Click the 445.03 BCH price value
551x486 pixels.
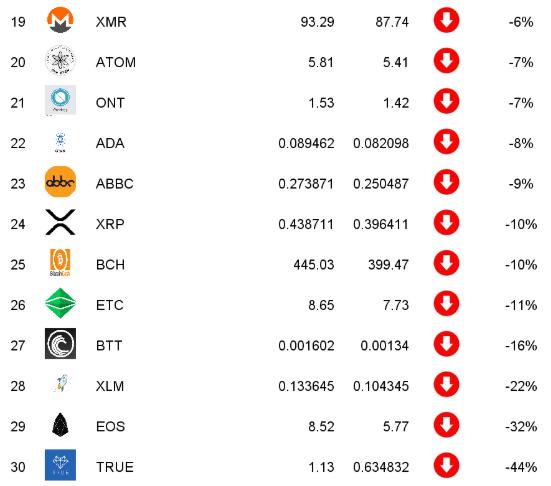coord(314,265)
